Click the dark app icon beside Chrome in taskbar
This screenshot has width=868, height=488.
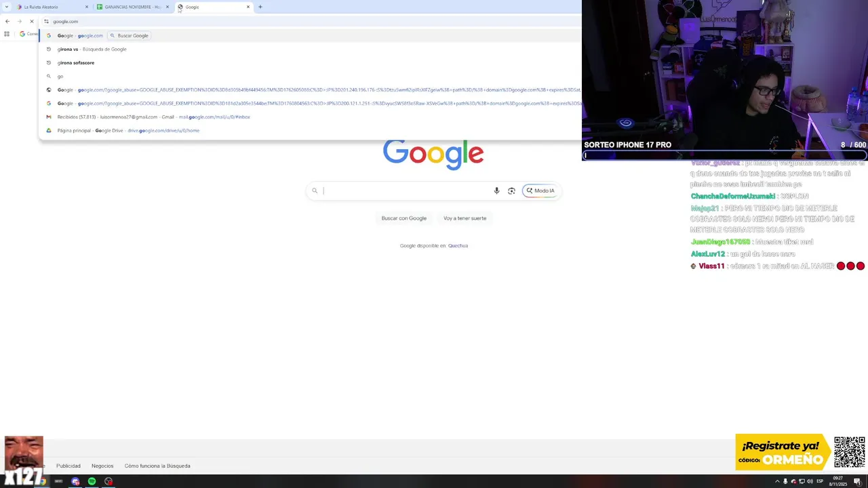click(x=58, y=481)
